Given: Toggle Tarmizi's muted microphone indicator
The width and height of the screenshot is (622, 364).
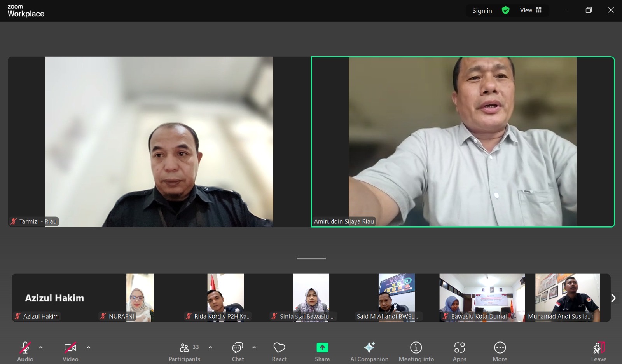Looking at the screenshot, I should pyautogui.click(x=14, y=221).
